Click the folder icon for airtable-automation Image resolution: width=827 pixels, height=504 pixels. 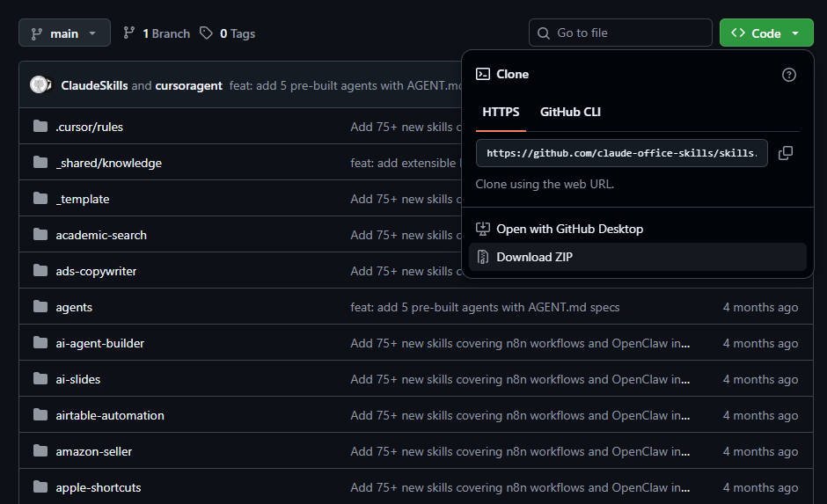point(40,414)
